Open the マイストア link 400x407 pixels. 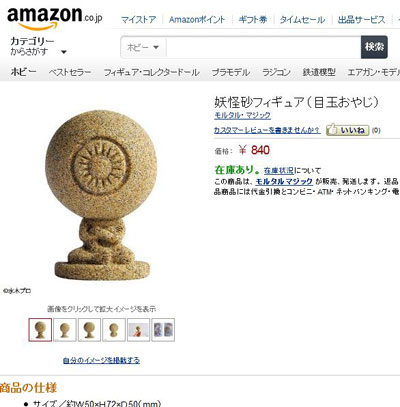click(x=138, y=20)
